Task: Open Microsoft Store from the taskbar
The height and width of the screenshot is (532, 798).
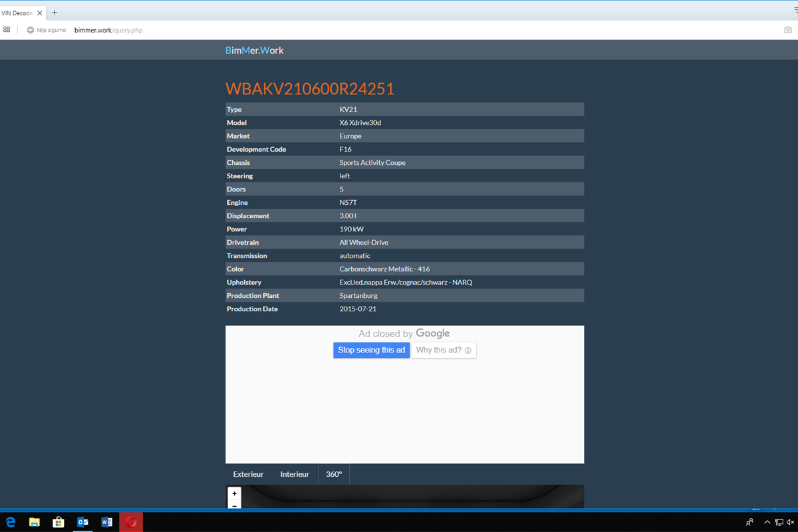Action: point(59,523)
